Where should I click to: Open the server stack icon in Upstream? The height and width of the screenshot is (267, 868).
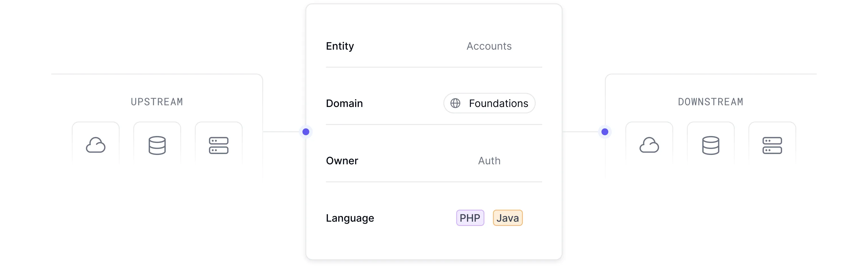coord(219,145)
